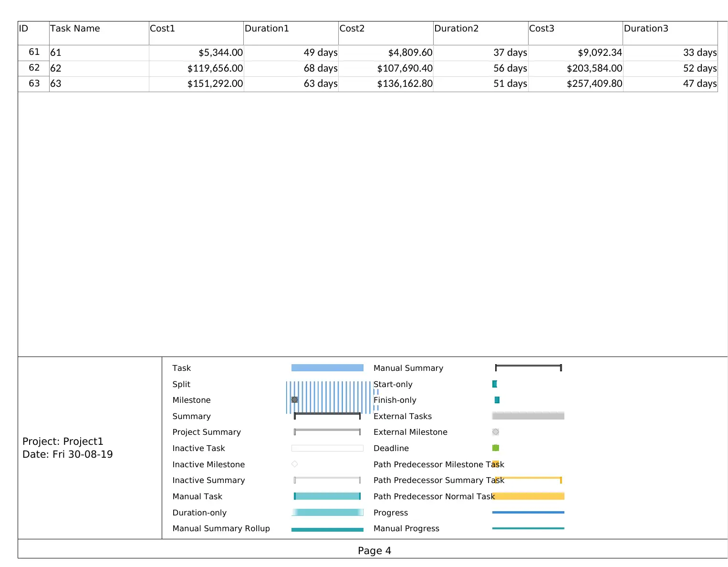Click the ID column header

click(33, 33)
